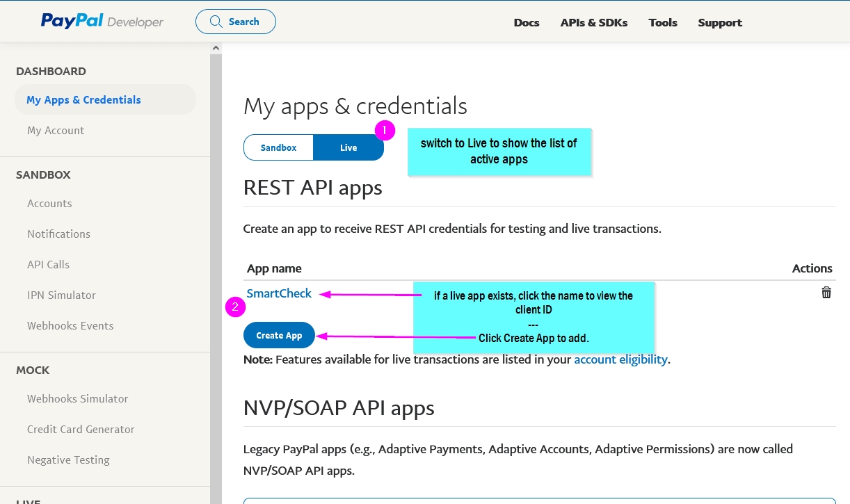Open the Credit Card Generator
This screenshot has width=850, height=504.
coord(81,429)
